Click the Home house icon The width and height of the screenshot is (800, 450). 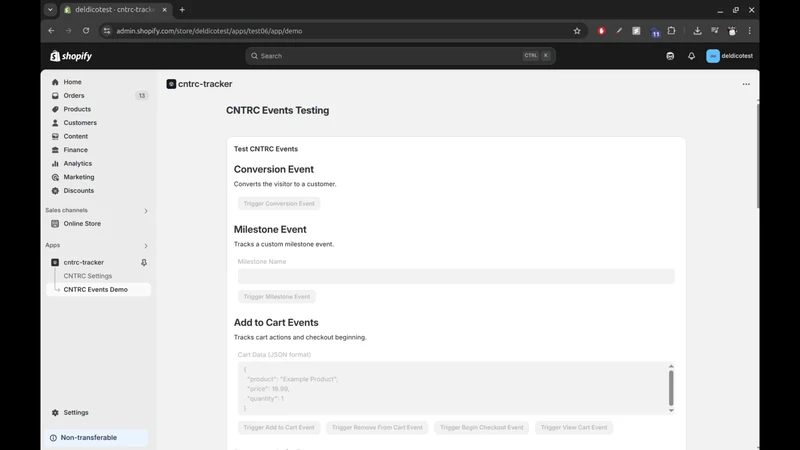coord(55,82)
